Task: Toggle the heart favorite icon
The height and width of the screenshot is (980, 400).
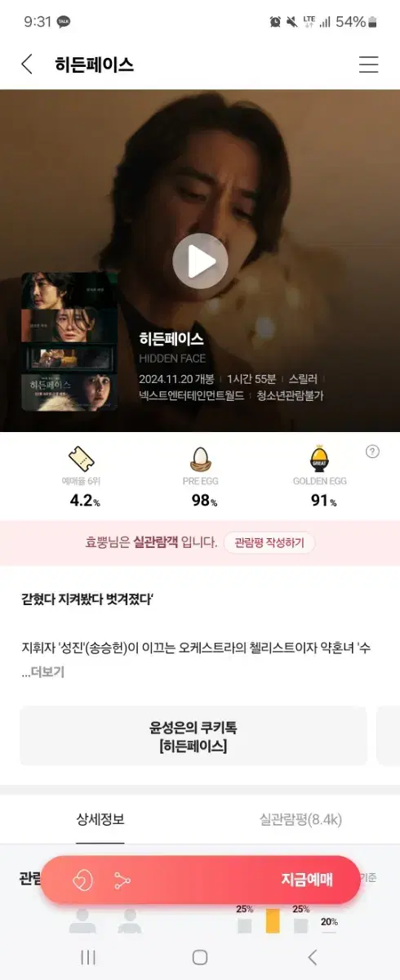Action: [82, 880]
